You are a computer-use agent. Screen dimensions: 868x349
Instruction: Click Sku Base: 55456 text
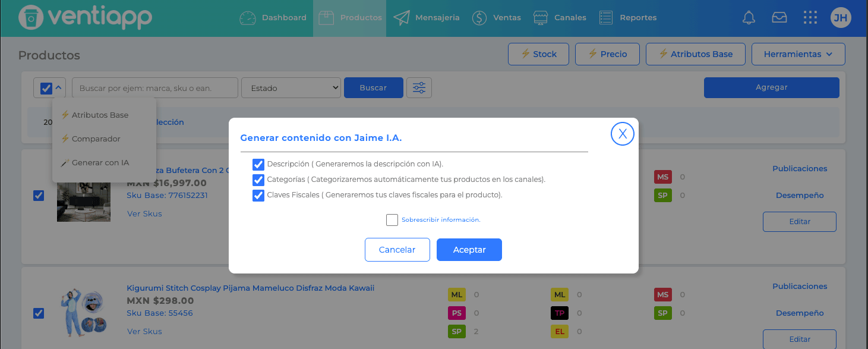[160, 313]
